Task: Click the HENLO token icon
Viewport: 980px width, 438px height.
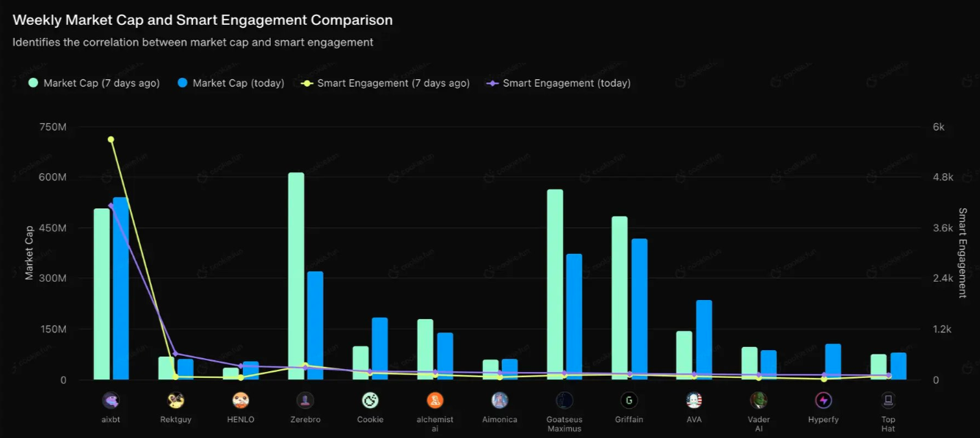Action: 241,401
